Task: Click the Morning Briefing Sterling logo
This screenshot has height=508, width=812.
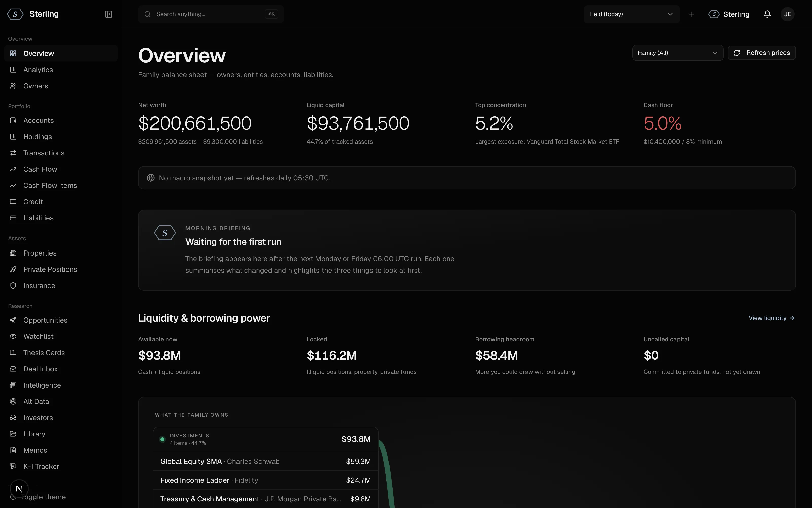Action: 165,233
